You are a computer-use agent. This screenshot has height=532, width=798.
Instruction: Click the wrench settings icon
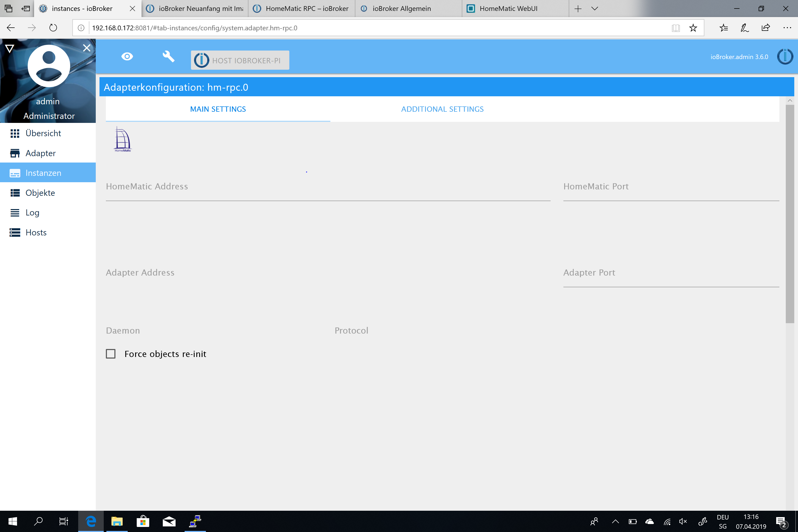[168, 56]
